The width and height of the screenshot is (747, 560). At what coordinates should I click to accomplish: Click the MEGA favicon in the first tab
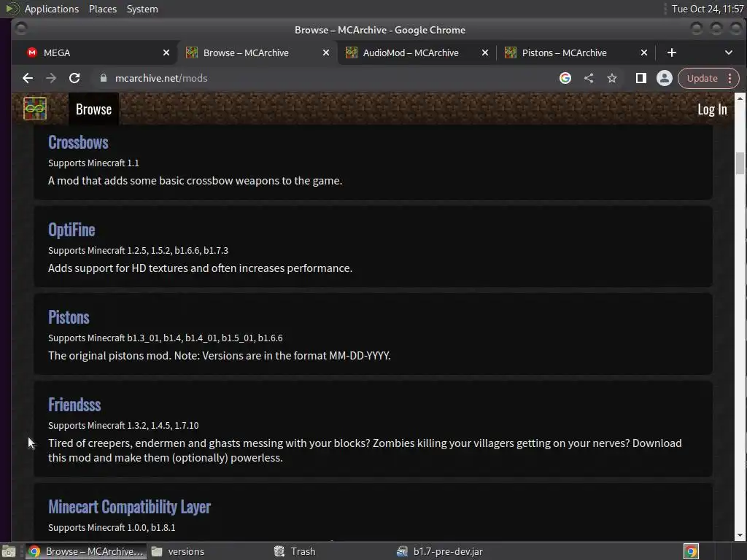[32, 52]
